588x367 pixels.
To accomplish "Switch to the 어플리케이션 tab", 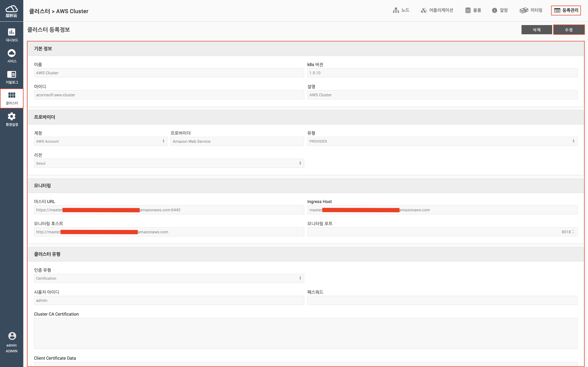I will pos(437,10).
